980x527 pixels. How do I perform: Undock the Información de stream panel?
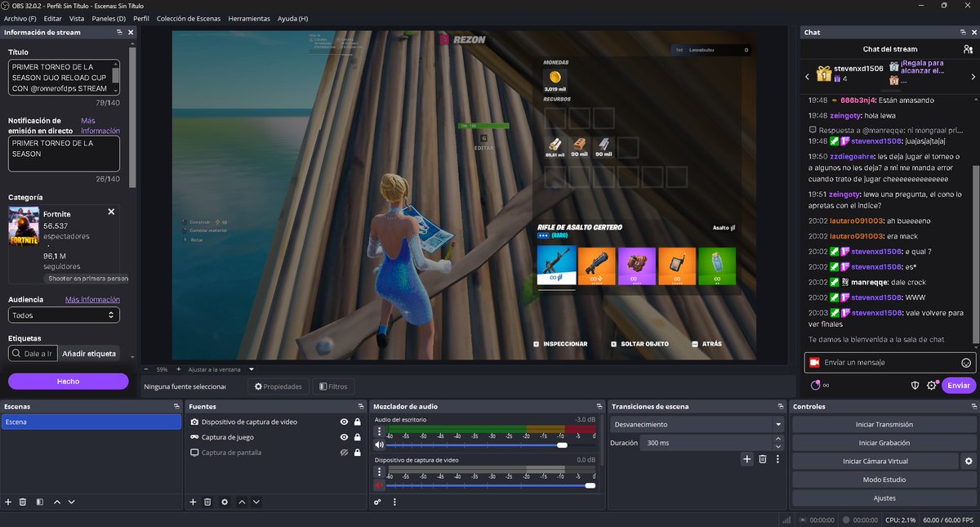tap(118, 33)
